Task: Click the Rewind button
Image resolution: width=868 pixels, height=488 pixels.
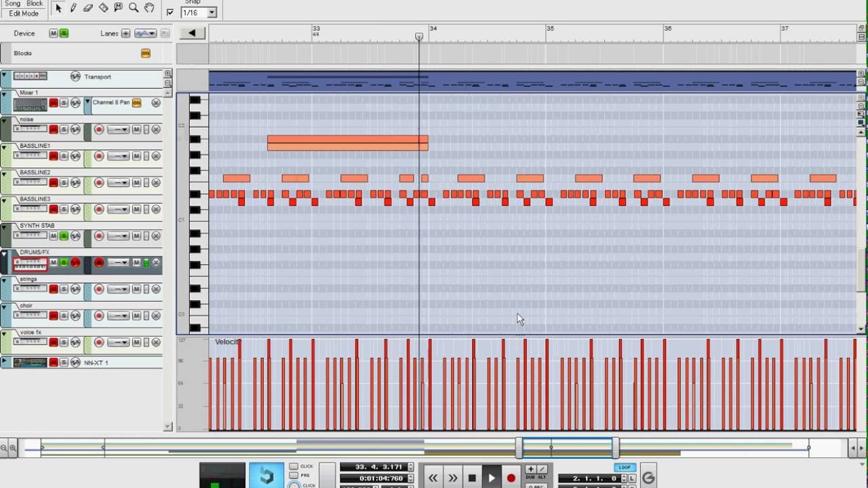Action: (433, 478)
